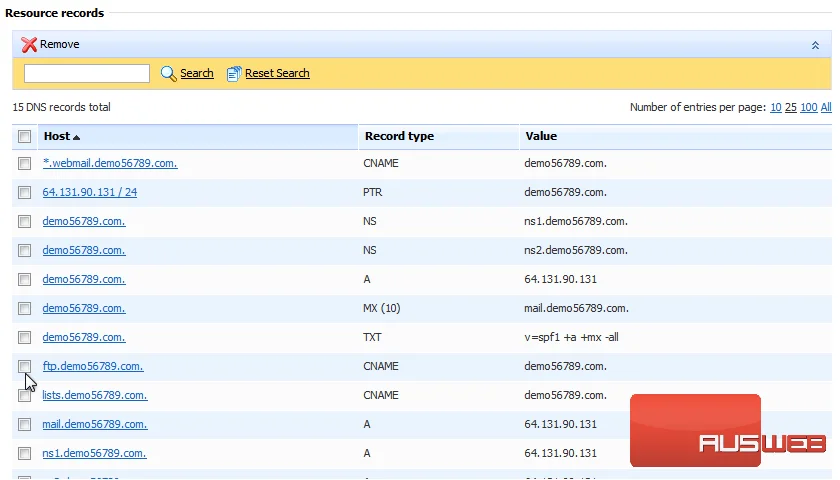Viewport: 840px width, 480px height.
Task: Open demo56789.com. link for ns1 NS record
Action: (x=84, y=221)
